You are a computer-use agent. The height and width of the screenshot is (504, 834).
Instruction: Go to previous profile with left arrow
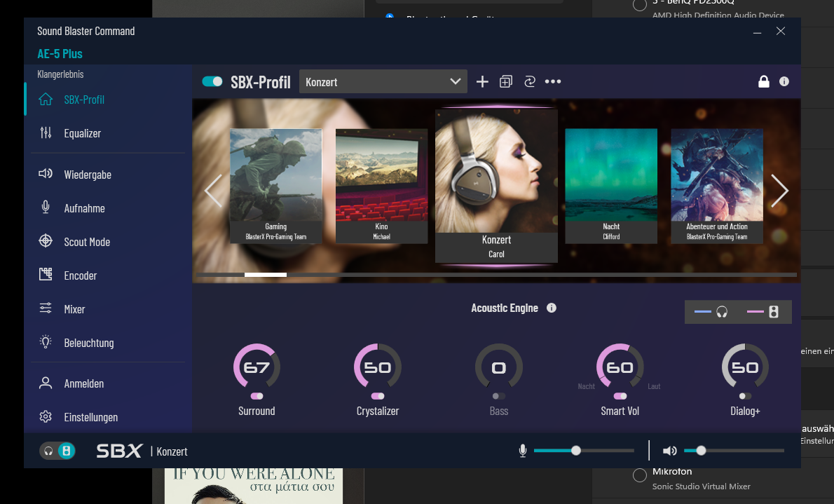(x=213, y=191)
